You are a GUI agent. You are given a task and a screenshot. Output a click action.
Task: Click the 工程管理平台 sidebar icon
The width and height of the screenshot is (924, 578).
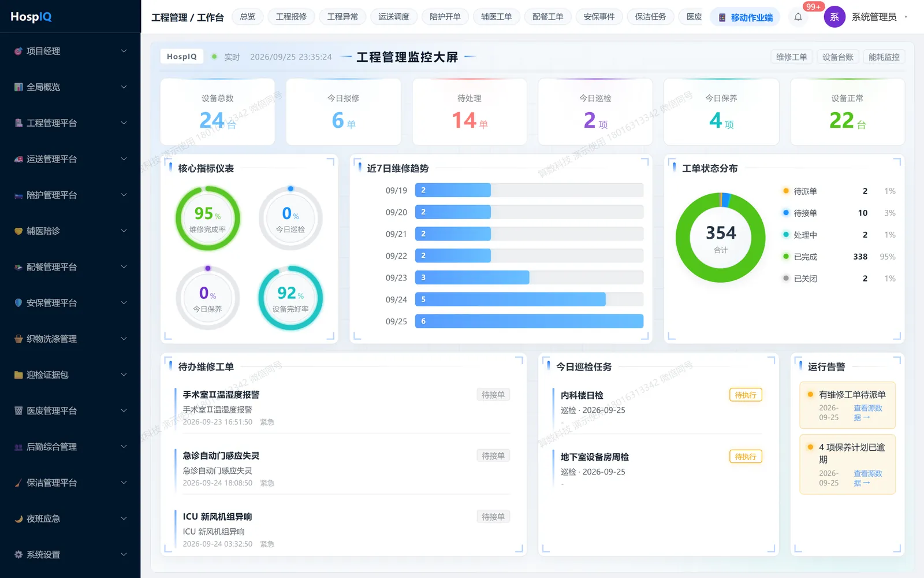click(x=18, y=123)
